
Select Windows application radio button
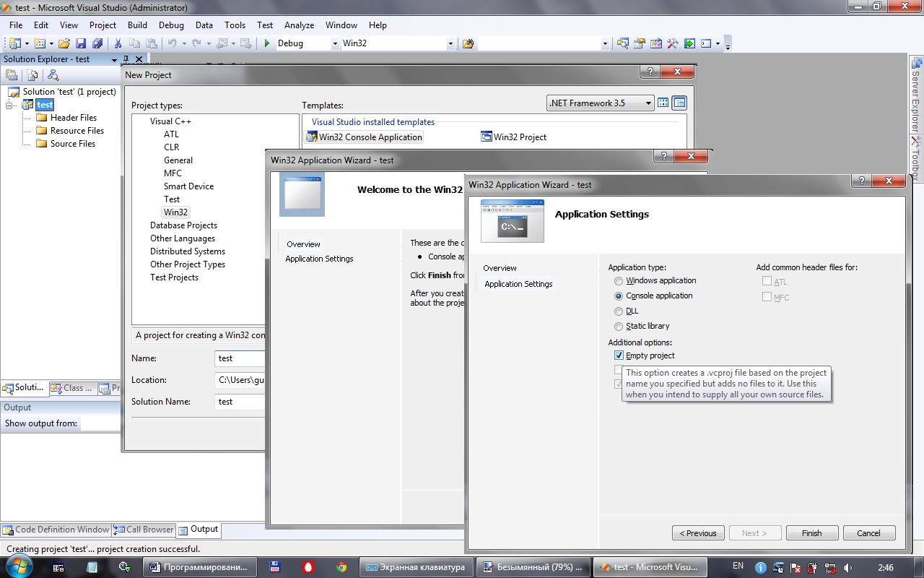tap(619, 281)
